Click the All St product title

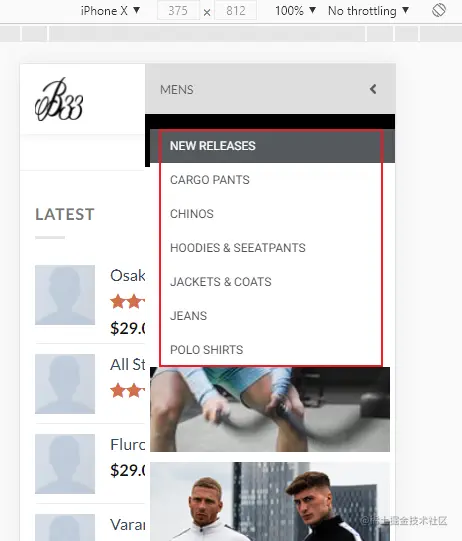(128, 365)
